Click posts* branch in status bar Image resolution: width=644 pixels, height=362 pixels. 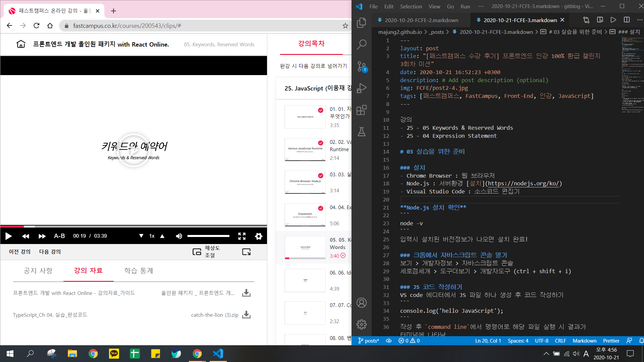368,341
